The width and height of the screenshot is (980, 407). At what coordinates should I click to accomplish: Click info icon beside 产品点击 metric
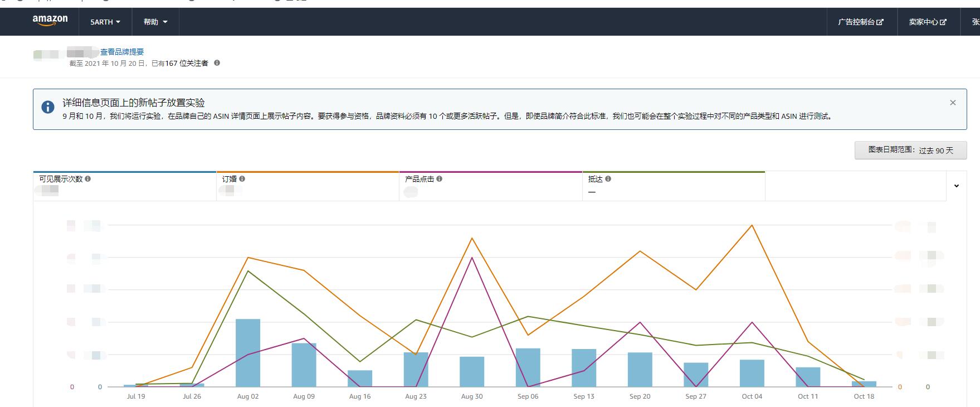(440, 179)
